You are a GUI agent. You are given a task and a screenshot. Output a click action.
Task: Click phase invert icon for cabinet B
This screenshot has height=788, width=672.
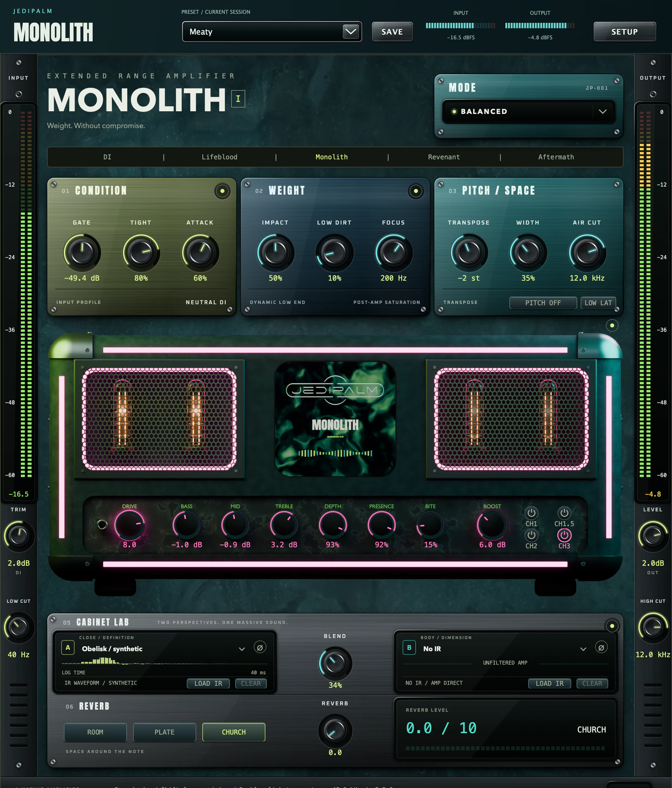coord(601,647)
